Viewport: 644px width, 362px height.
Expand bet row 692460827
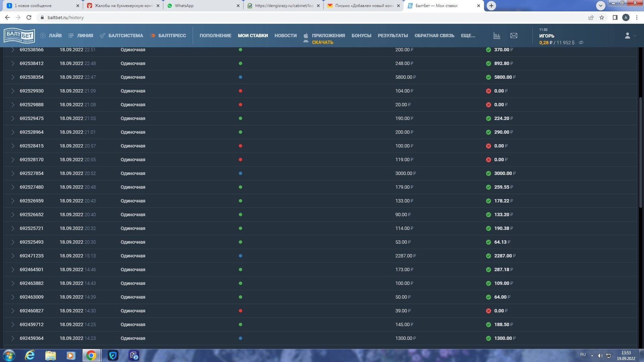pyautogui.click(x=12, y=311)
